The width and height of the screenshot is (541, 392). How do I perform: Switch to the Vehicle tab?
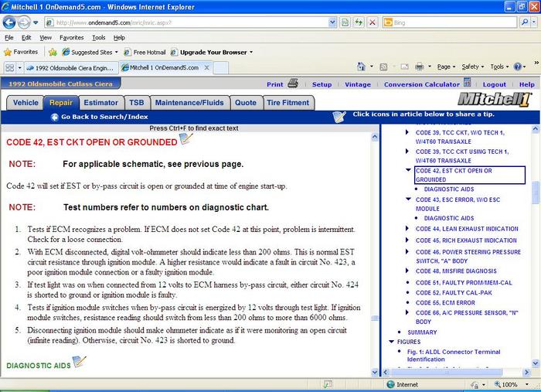[26, 103]
